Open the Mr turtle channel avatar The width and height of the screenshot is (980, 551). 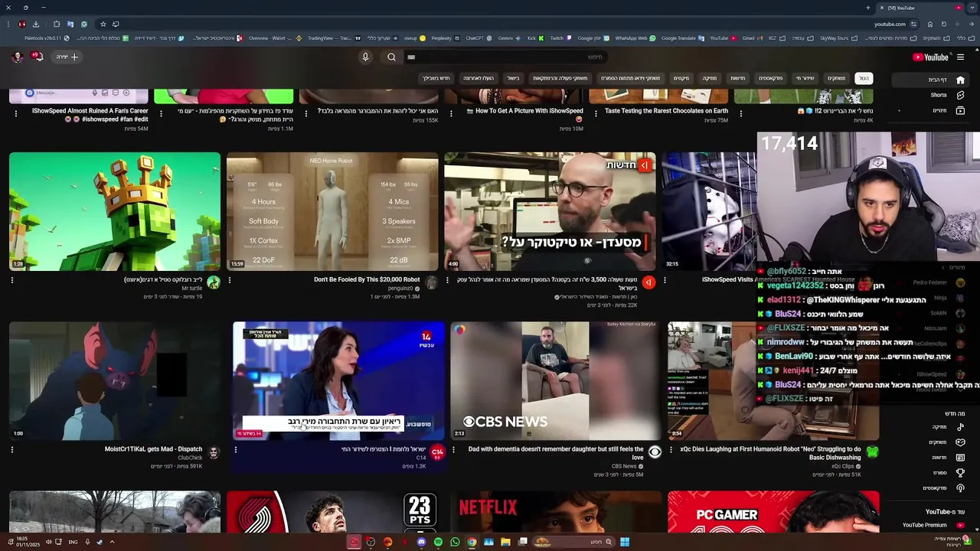click(214, 283)
